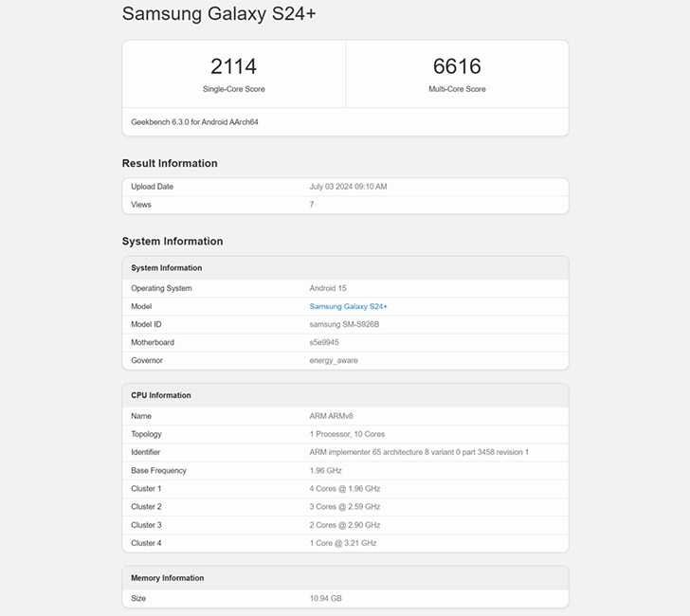The image size is (690, 616).
Task: Click the Multi-Core Score label
Action: (457, 89)
